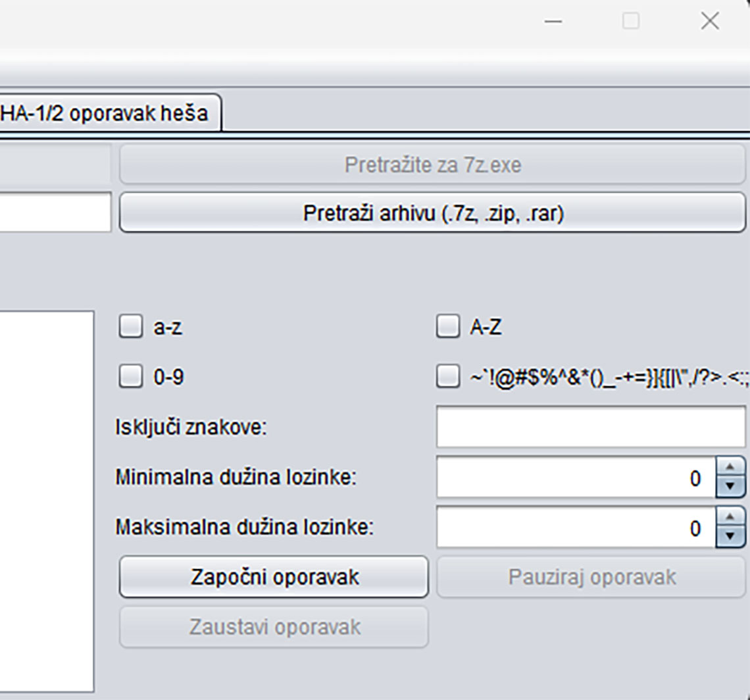Decrease minimalna dužina lozinke with down arrow
This screenshot has height=700, width=750.
(729, 487)
